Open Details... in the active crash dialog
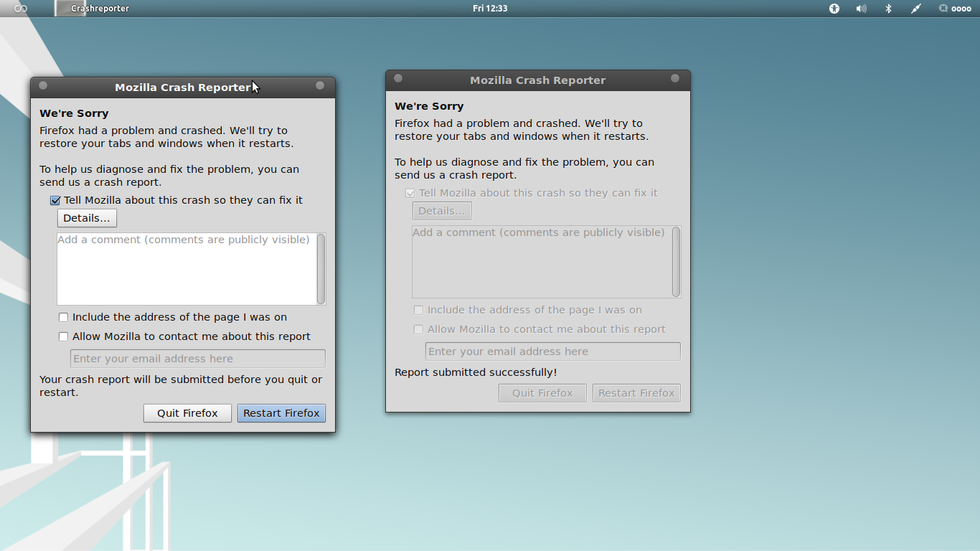The image size is (980, 551). pyautogui.click(x=87, y=218)
